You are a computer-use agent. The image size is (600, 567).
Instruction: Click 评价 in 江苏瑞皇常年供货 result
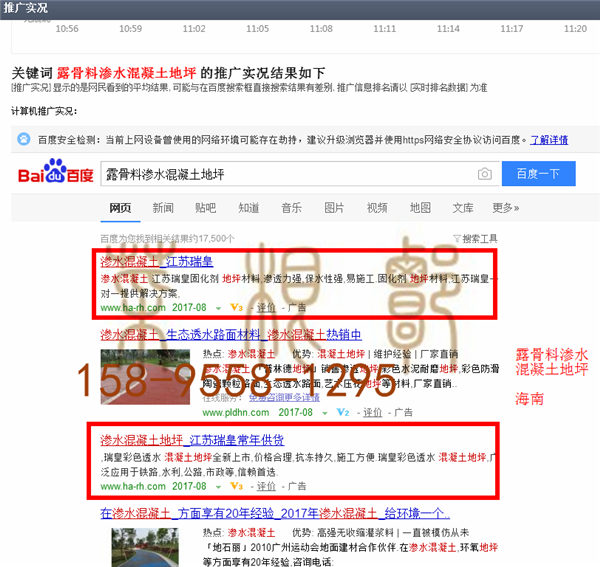click(266, 486)
